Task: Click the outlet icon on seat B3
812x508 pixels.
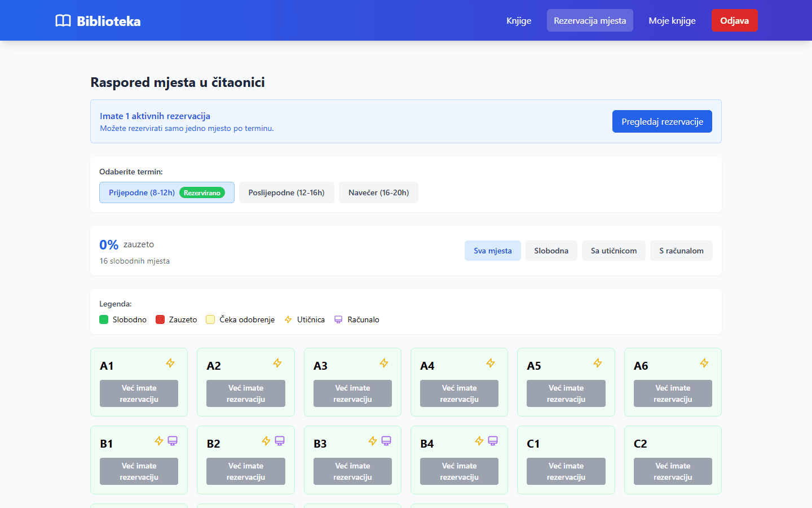Action: [373, 441]
